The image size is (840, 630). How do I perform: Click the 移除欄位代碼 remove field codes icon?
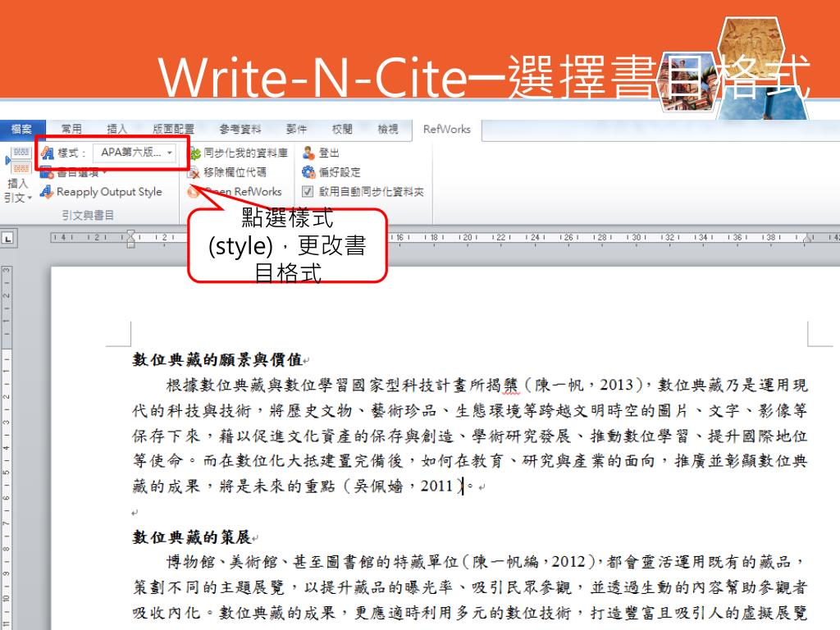tap(194, 172)
